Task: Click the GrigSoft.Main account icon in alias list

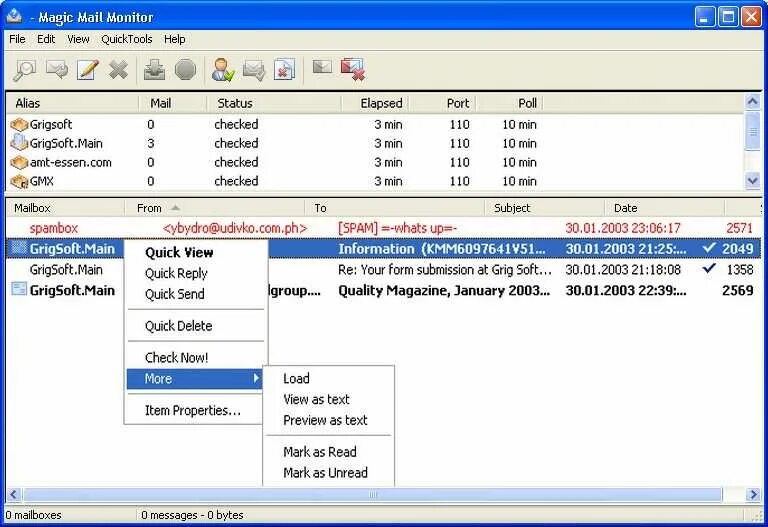Action: click(x=19, y=143)
